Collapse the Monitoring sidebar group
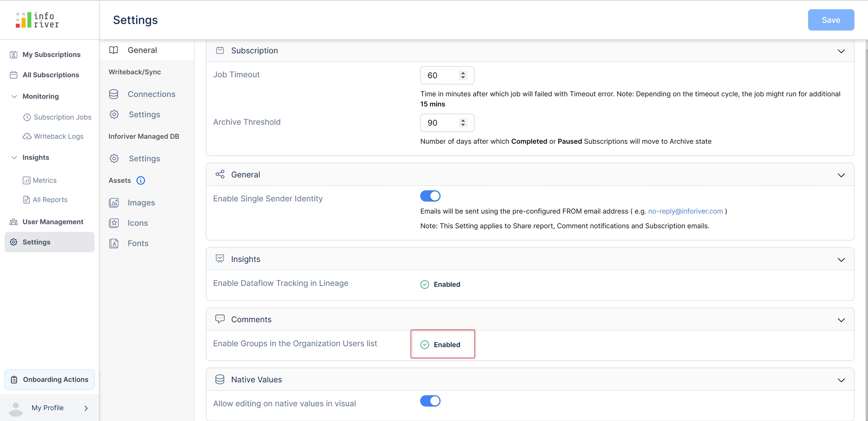The image size is (868, 421). click(x=14, y=96)
